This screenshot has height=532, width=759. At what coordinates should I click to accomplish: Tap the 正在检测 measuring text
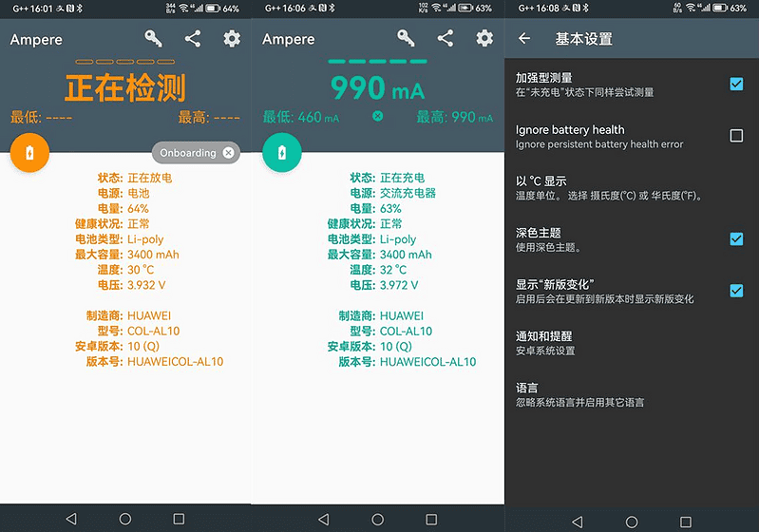(x=125, y=88)
